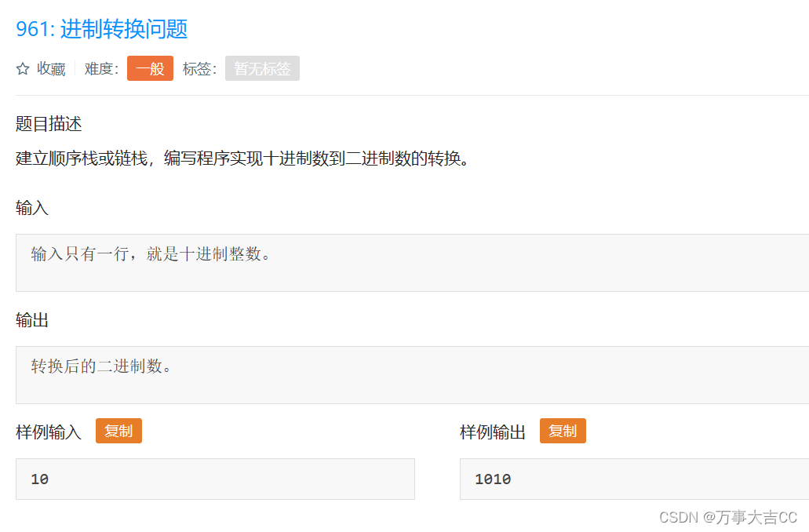The image size is (809, 532).
Task: Select the sample input value 10
Action: (40, 479)
